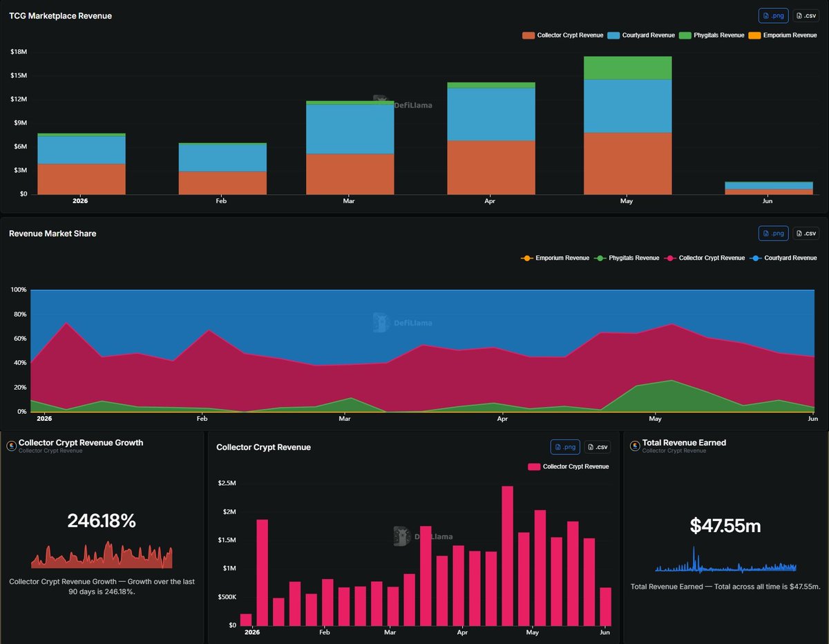The image size is (829, 644).
Task: Click Collector Crypt logo beside Revenue Growth title
Action: tap(11, 446)
